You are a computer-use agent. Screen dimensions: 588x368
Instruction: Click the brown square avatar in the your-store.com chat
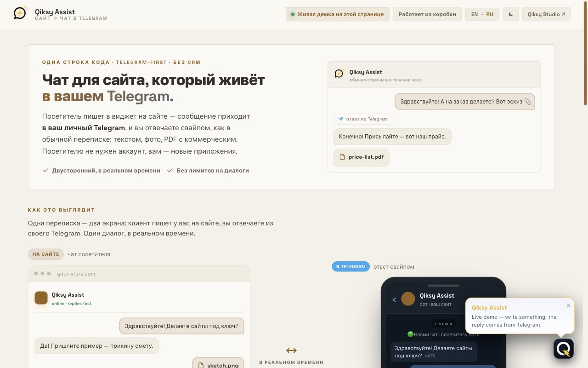tap(41, 298)
